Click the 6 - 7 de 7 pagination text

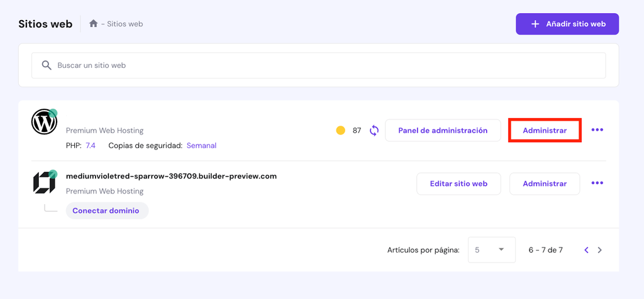point(545,250)
